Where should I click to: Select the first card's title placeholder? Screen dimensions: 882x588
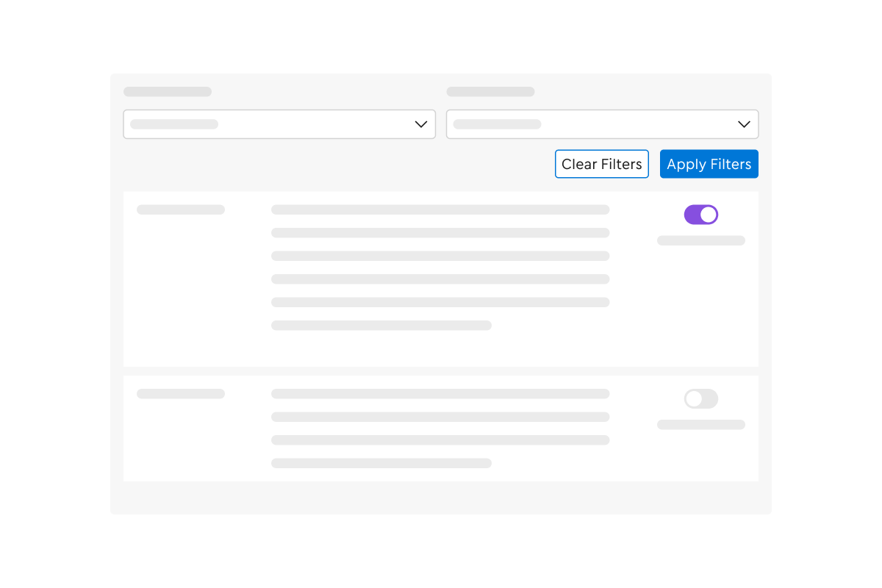pos(181,209)
